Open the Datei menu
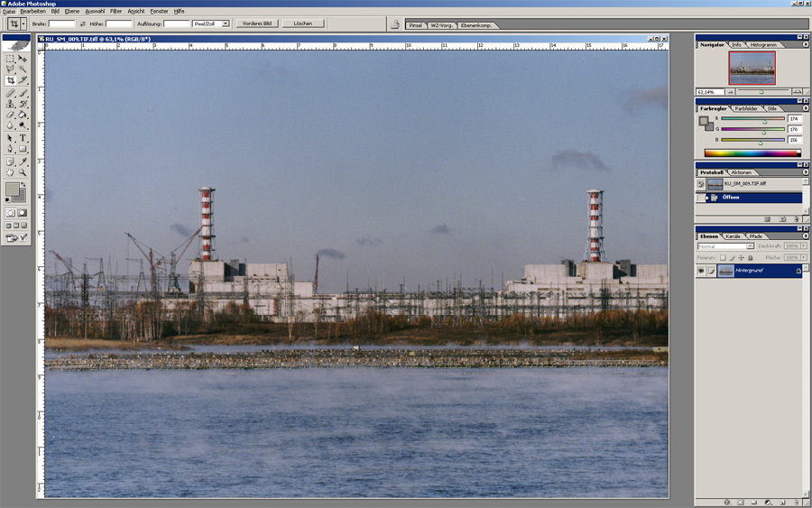The image size is (812, 508). click(9, 12)
